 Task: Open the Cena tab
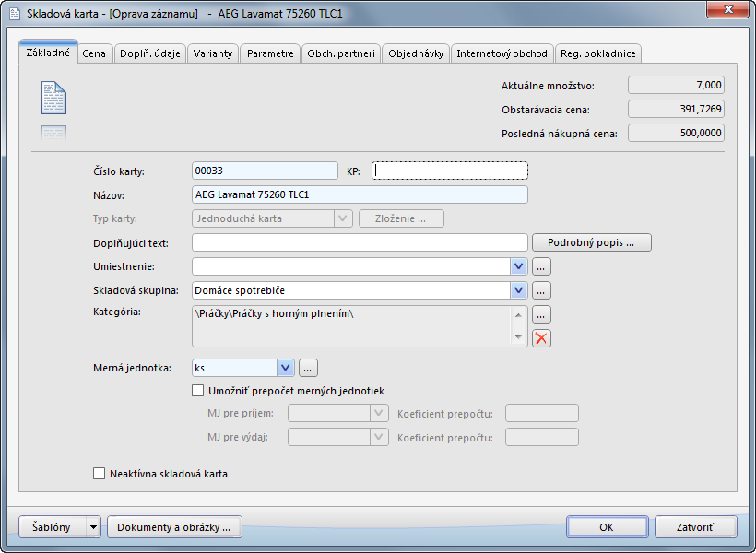pyautogui.click(x=94, y=53)
